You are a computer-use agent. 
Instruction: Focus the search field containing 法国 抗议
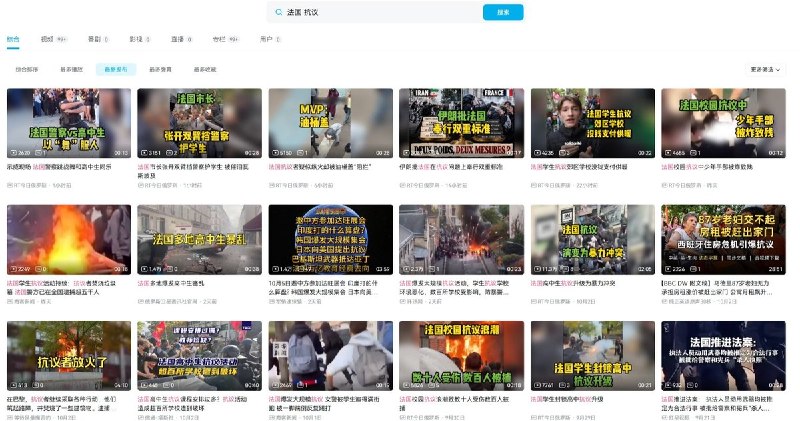pyautogui.click(x=375, y=12)
